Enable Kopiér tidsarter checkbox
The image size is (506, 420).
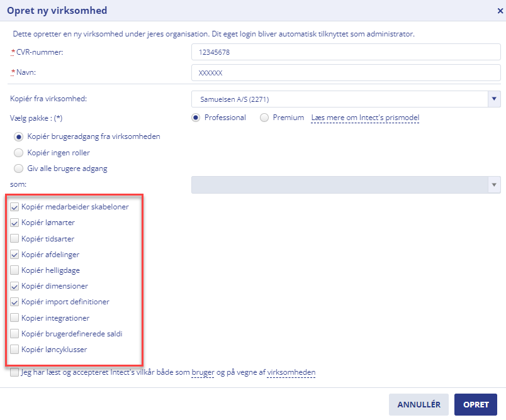14,238
